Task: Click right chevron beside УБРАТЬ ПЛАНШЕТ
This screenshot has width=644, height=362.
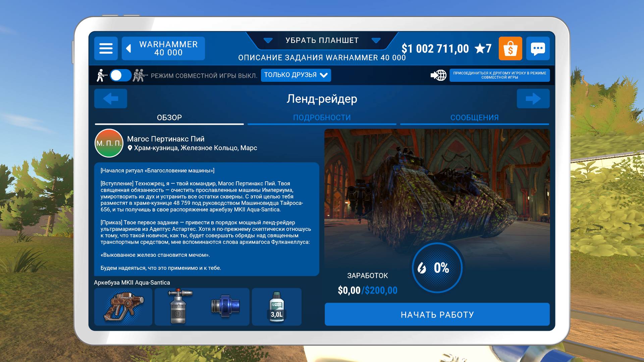Action: tap(376, 41)
